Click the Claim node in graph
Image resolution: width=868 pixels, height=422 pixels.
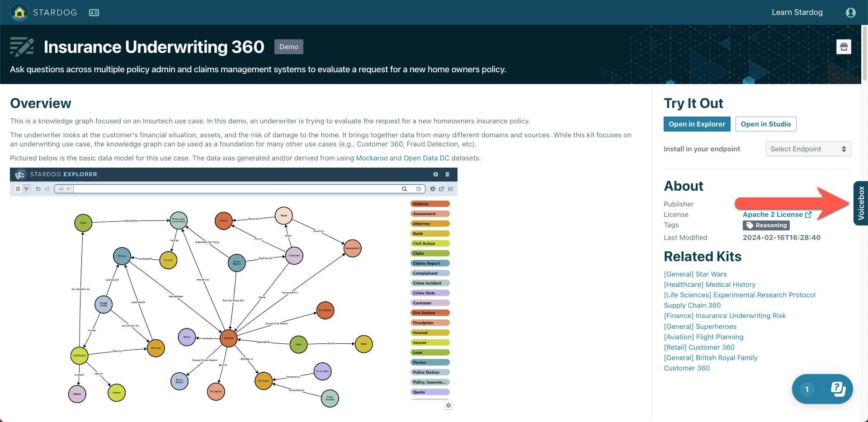[83, 223]
